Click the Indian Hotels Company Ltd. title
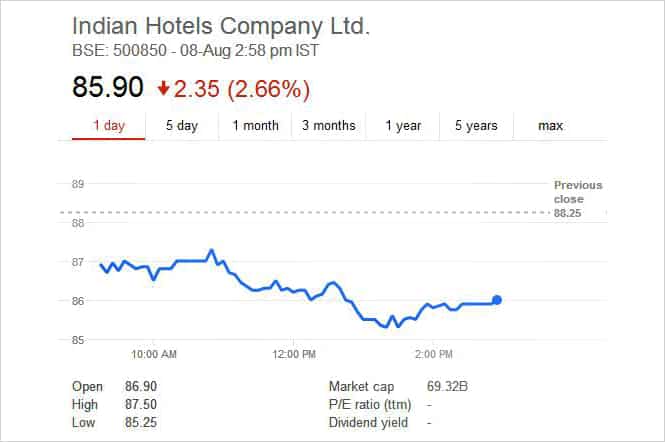Image resolution: width=665 pixels, height=442 pixels. (x=221, y=26)
